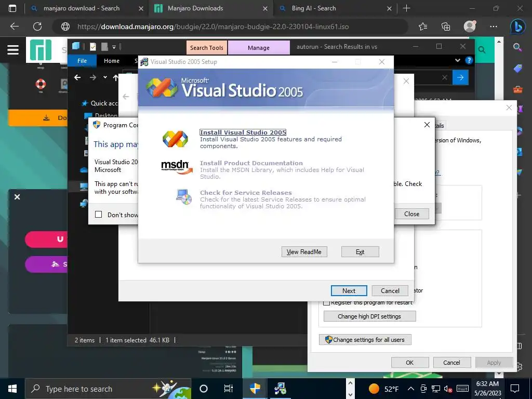
Task: Click the browser back button
Action: pyautogui.click(x=14, y=26)
